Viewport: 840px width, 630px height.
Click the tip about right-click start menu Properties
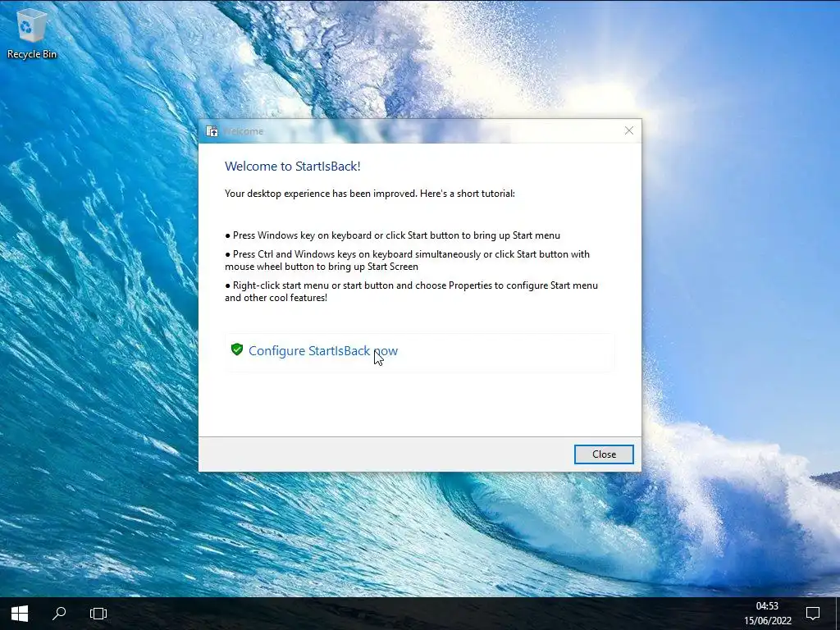[412, 291]
